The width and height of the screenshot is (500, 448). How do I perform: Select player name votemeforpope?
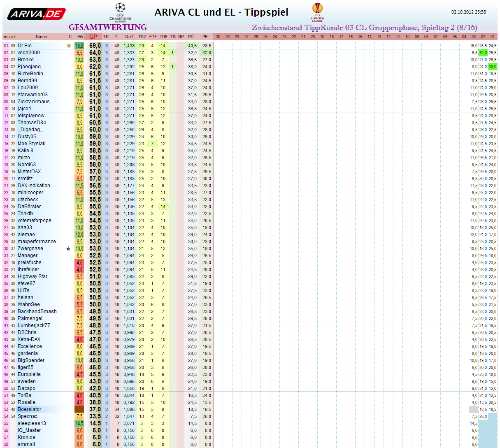(x=35, y=221)
